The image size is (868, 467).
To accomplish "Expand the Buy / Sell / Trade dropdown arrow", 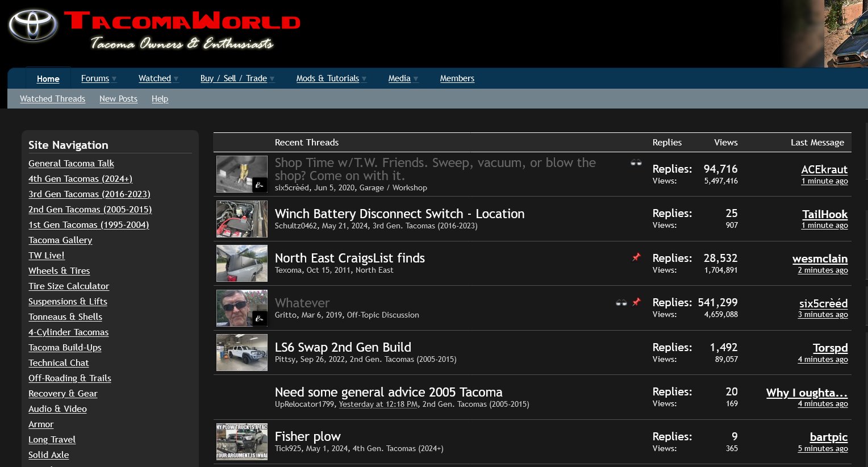I will point(272,79).
